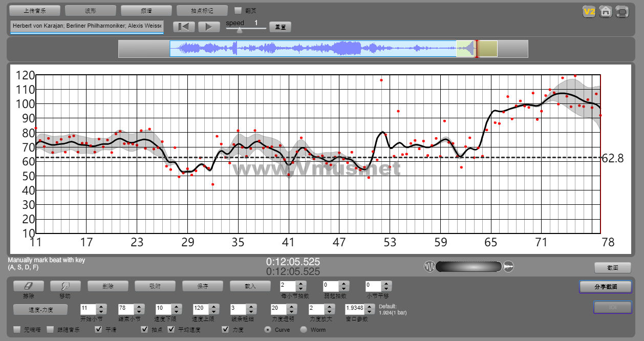Click the V2 version icon
Image resolution: width=644 pixels, height=341 pixels.
(x=589, y=12)
